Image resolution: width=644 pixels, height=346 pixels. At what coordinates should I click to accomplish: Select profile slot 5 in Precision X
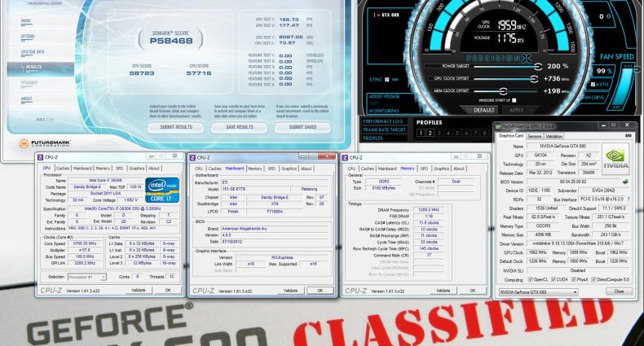tap(457, 133)
